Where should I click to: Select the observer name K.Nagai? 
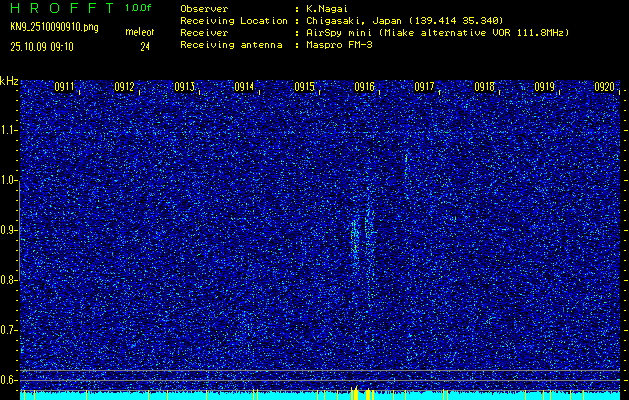(329, 8)
